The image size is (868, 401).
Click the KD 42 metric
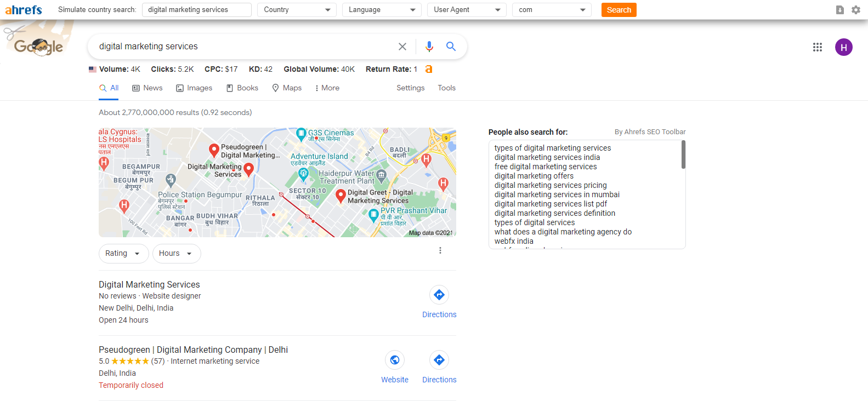click(x=260, y=69)
